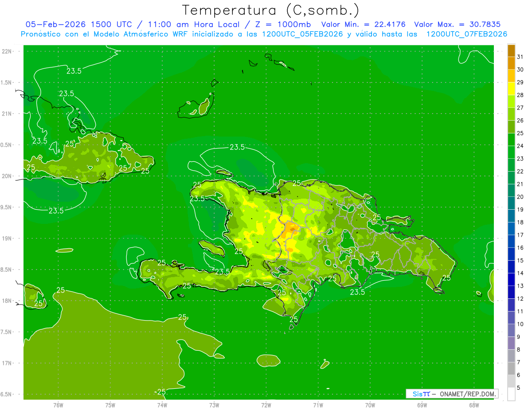This screenshot has width=532, height=411.
Task: Pick the blue swatch between 16 and 17
Action: tap(511, 242)
